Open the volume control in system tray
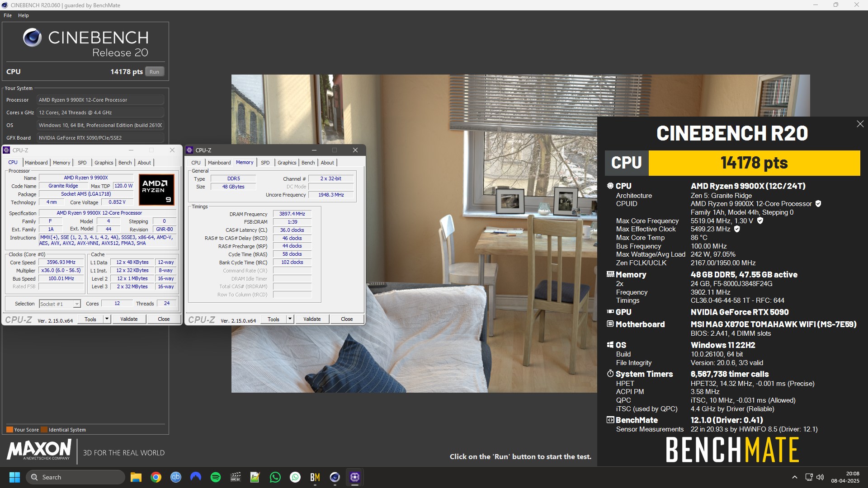The image size is (868, 488). (820, 477)
